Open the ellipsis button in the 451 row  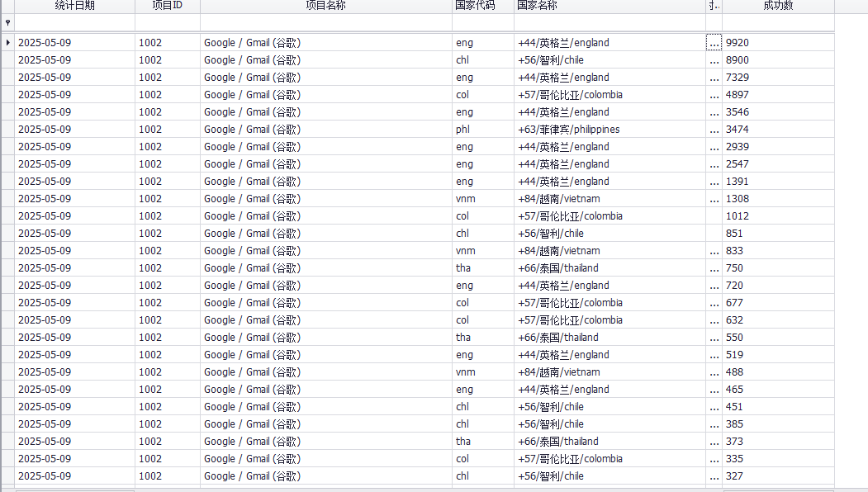click(x=714, y=407)
